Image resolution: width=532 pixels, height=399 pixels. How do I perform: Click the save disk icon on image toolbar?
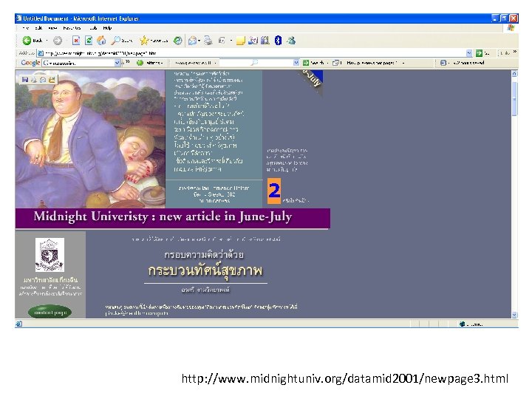[x=25, y=79]
